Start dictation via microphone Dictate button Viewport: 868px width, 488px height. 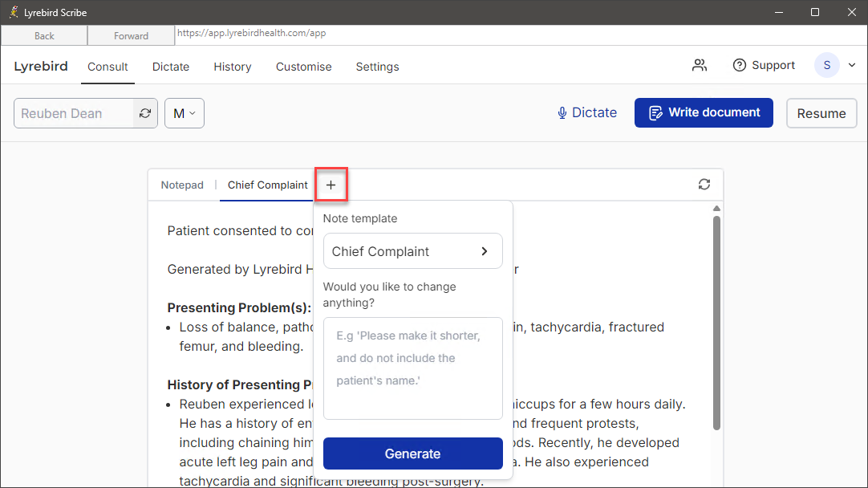586,112
